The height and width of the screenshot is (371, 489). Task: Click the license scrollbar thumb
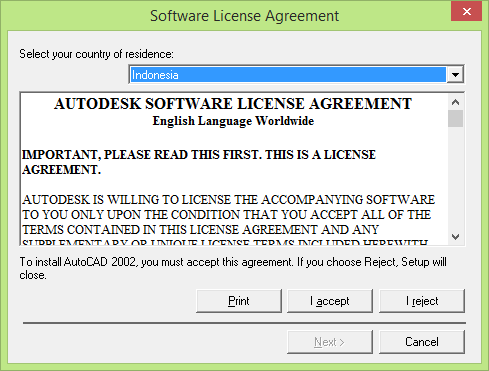(455, 118)
